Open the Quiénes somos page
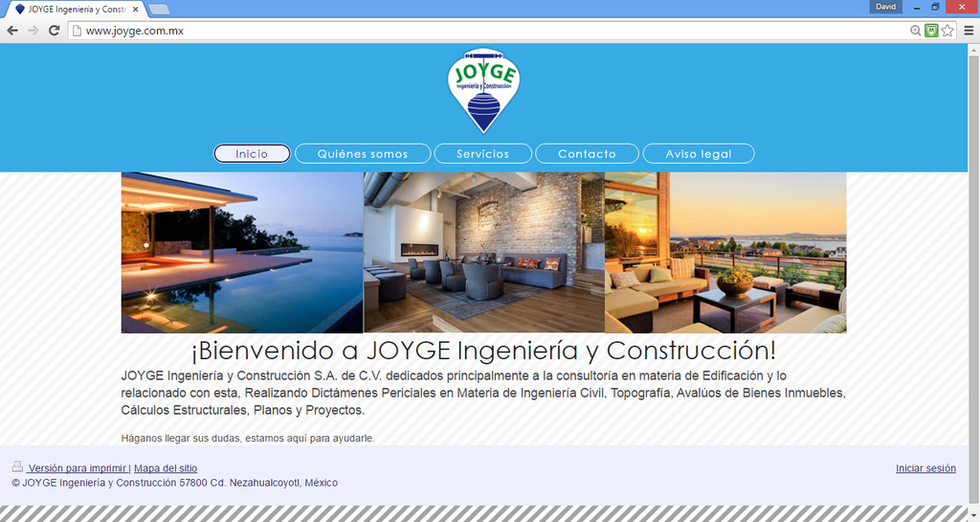Viewport: 980px width, 522px height. pyautogui.click(x=363, y=154)
